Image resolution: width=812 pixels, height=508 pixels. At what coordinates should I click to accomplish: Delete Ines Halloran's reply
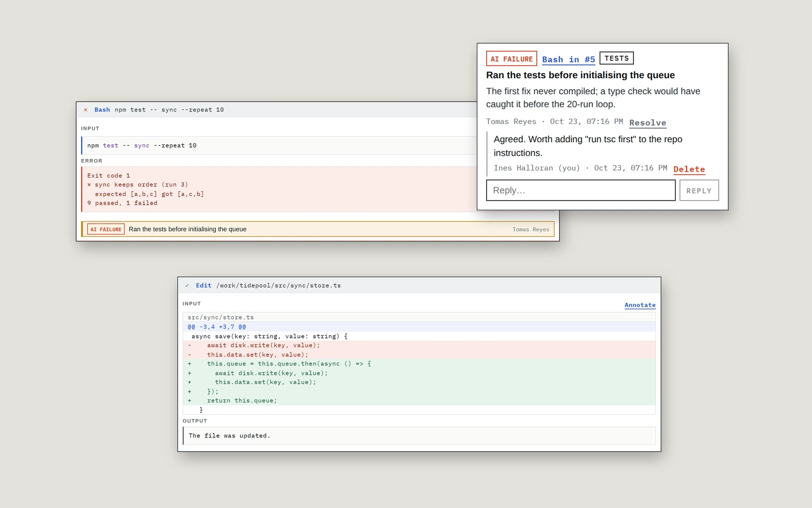click(x=689, y=169)
